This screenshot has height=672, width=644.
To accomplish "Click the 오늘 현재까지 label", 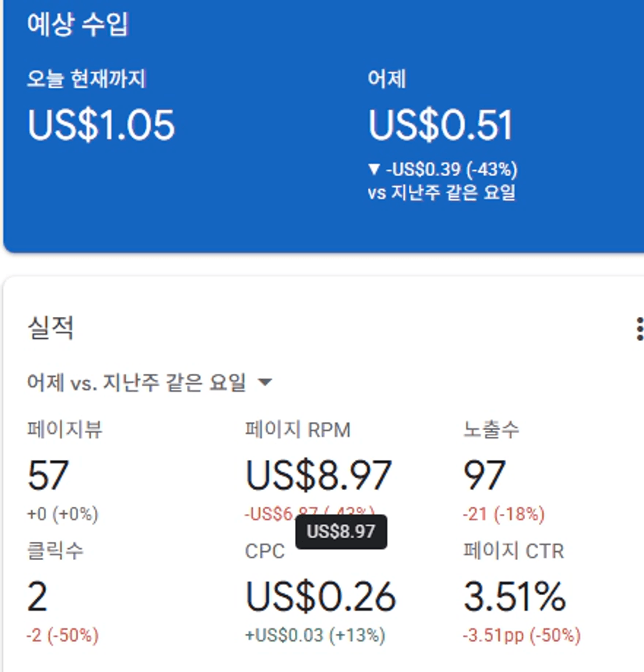I will [86, 79].
